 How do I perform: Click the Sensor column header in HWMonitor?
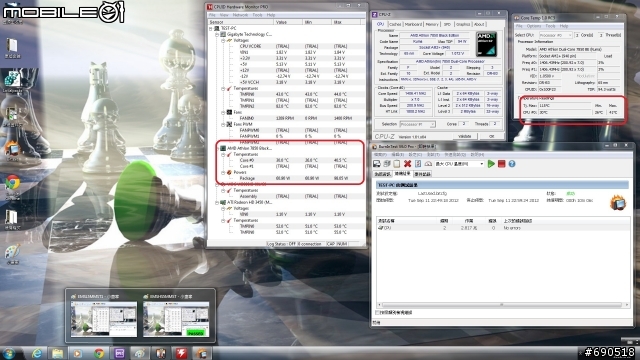tap(240, 22)
